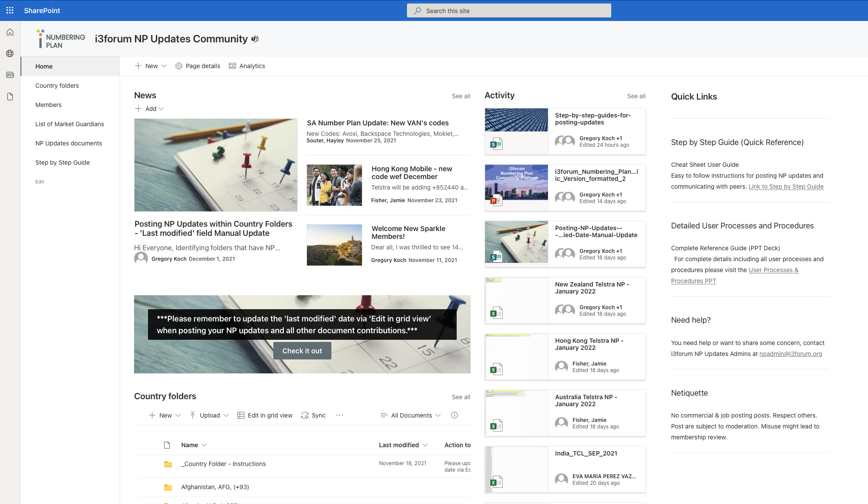This screenshot has height=504, width=868.
Task: Expand the Upload dropdown
Action: tap(226, 415)
